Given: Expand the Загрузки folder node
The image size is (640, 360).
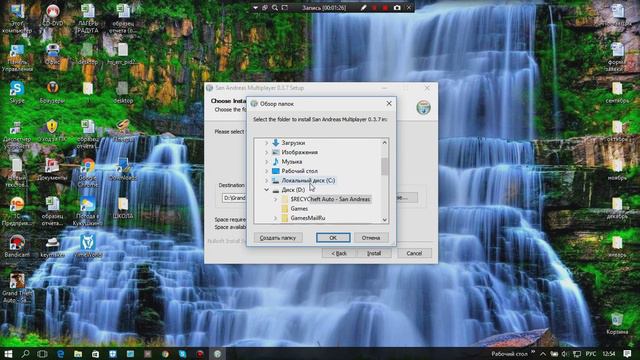Looking at the screenshot, I should 267,143.
